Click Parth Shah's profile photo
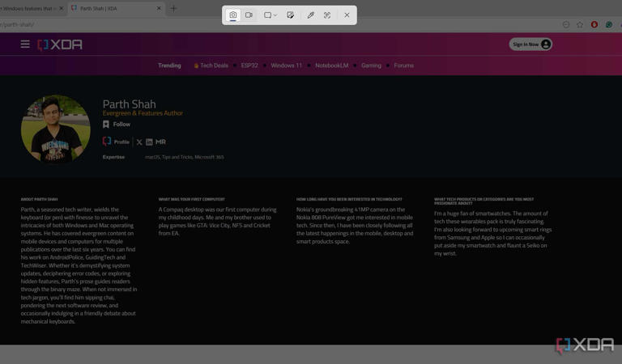The image size is (622, 364). [x=56, y=129]
